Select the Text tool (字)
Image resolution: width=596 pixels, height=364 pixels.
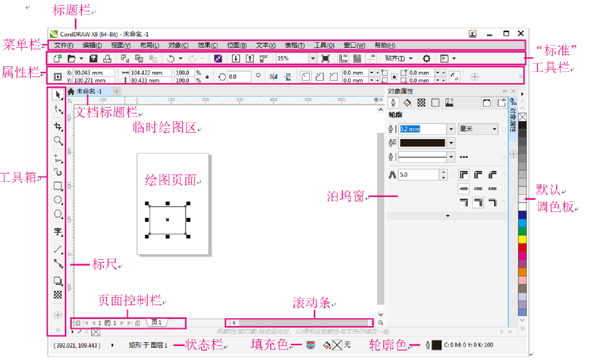58,232
